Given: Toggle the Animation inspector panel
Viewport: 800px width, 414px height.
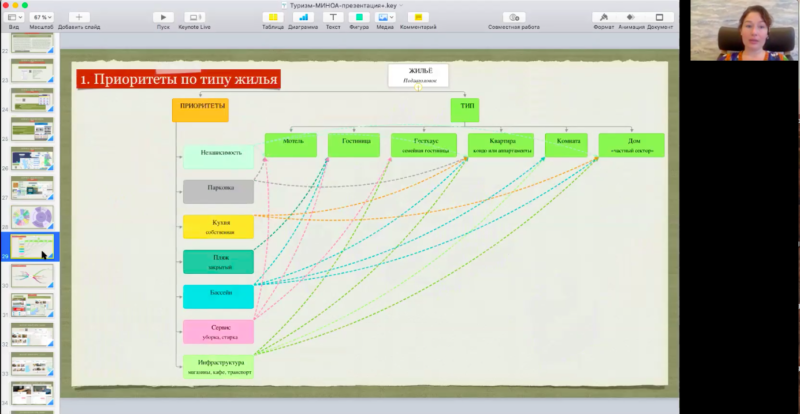Looking at the screenshot, I should click(x=632, y=17).
